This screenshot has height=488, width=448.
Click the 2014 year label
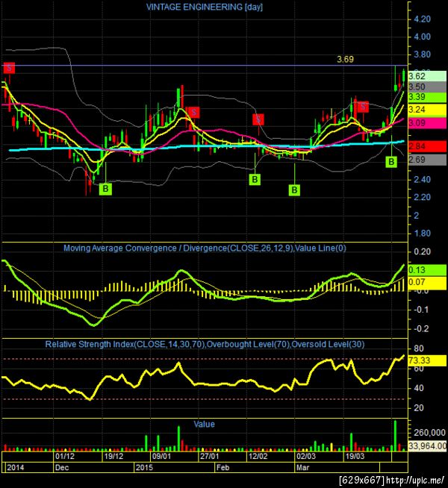click(x=15, y=467)
